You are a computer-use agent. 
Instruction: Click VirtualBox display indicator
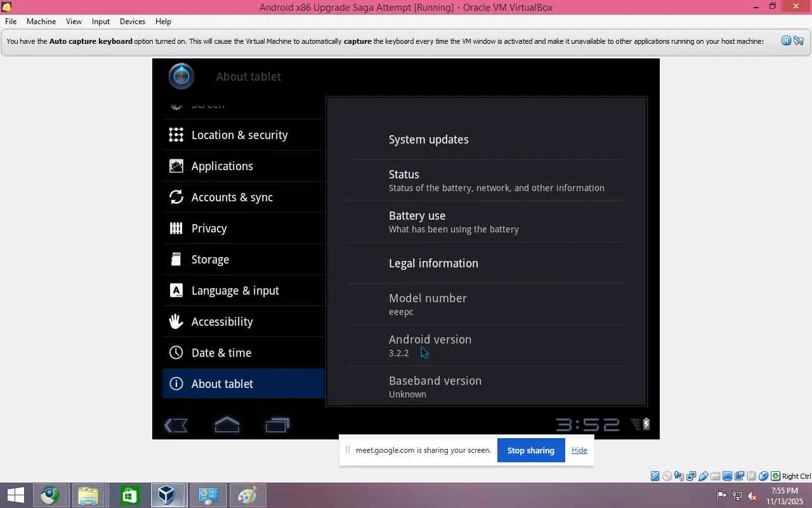pos(727,476)
